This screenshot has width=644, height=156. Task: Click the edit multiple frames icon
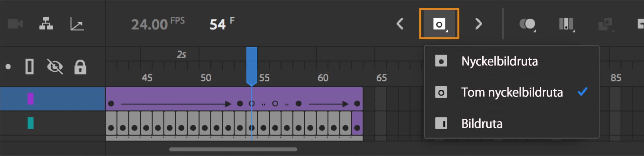566,24
